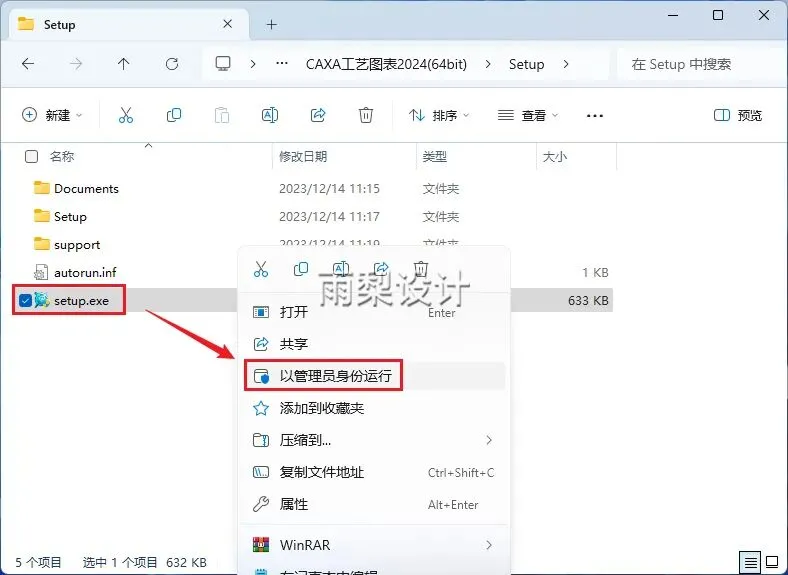The height and width of the screenshot is (575, 788).
Task: Click CAXA工艺图表2024(64bit) breadcrumb
Action: 386,64
